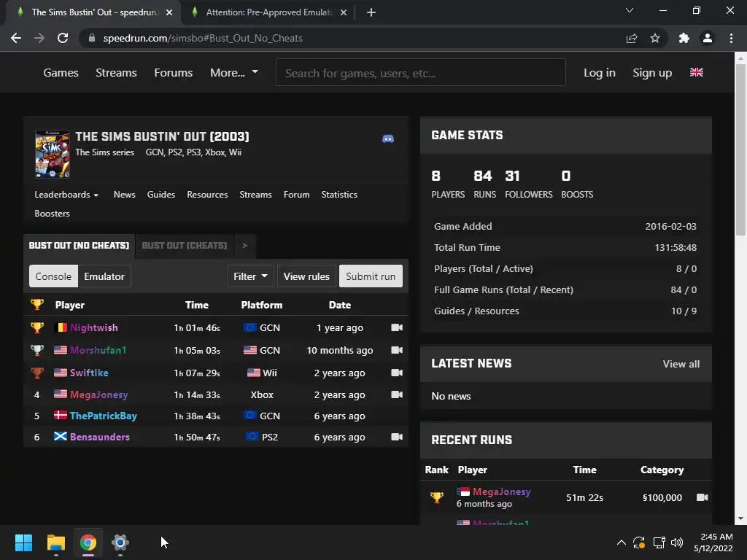Click the UK flag language selector
Screen dimensions: 747x560
696,72
